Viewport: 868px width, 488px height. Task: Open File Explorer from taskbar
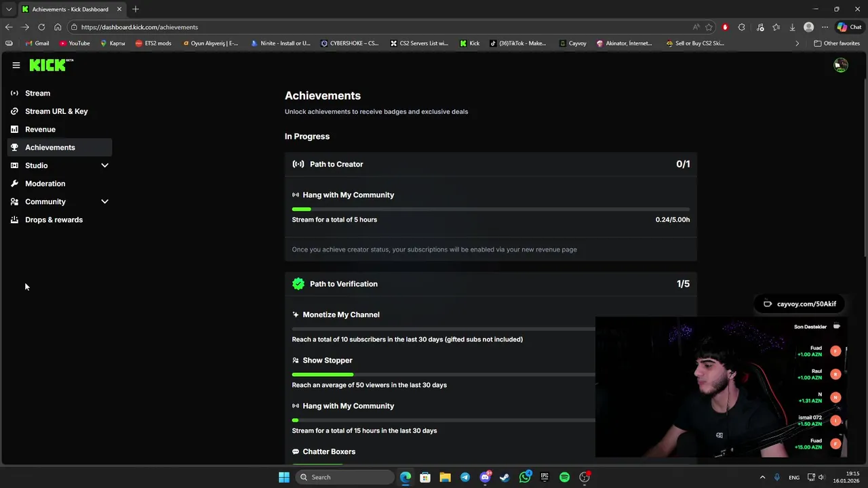point(445,477)
